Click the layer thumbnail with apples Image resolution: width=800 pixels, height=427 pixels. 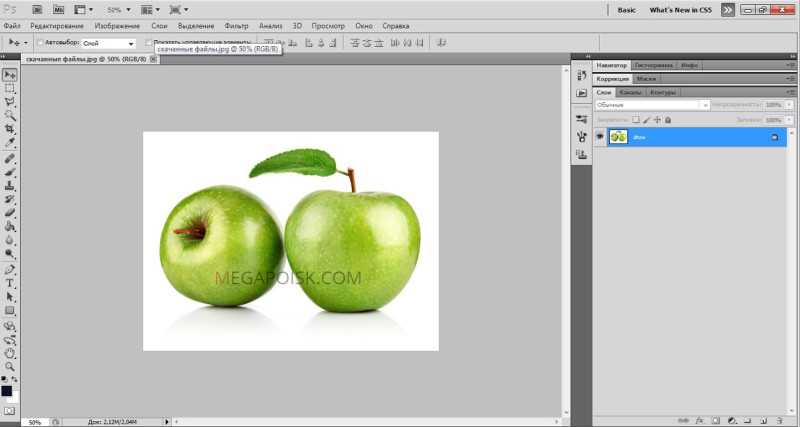[x=618, y=137]
